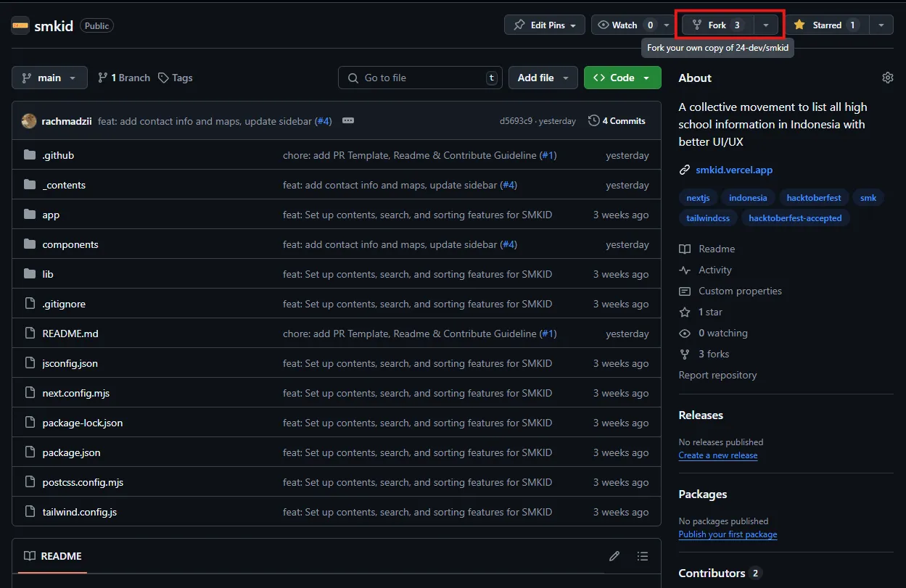Image resolution: width=906 pixels, height=588 pixels.
Task: Click the Custom properties note icon
Action: pos(685,291)
